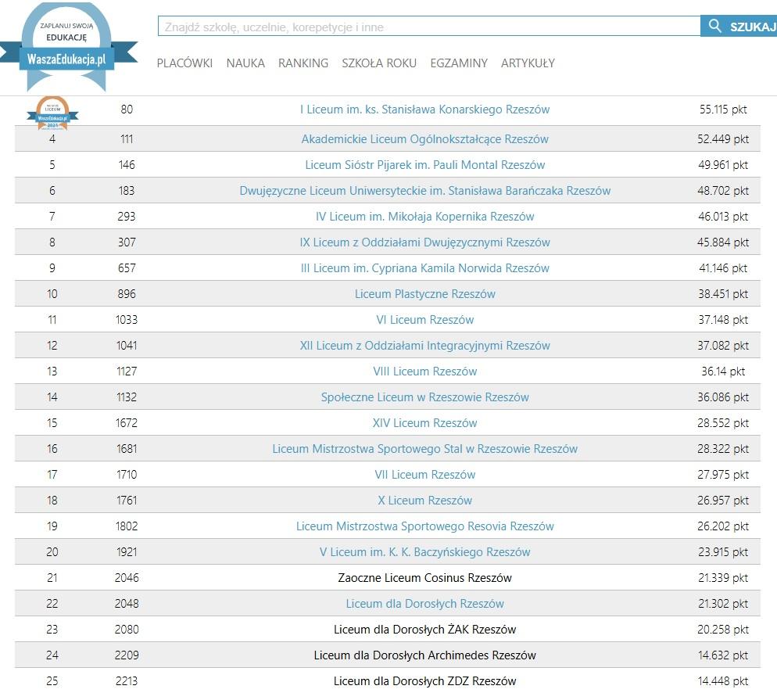Focus the school search input field
The image size is (777, 700).
coord(428,27)
